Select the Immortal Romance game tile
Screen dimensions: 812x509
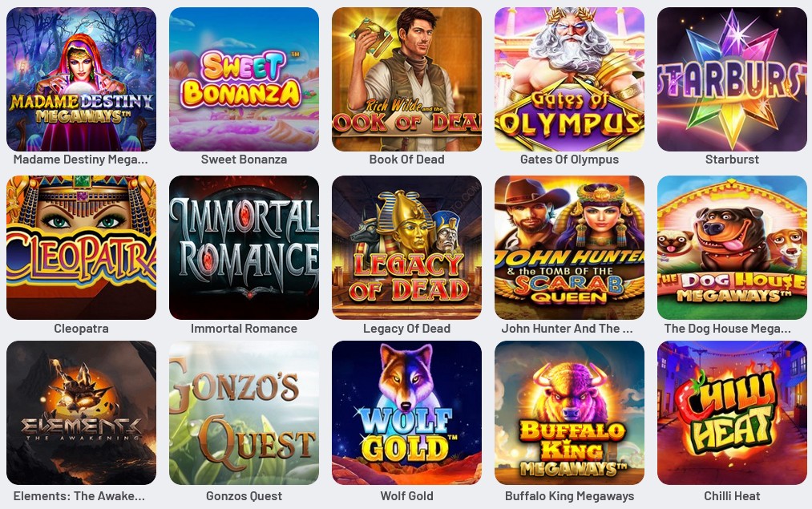coord(244,248)
